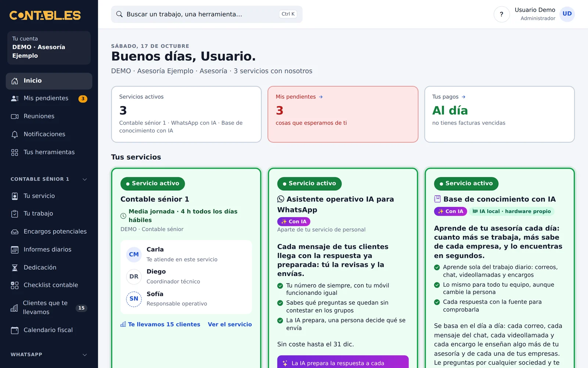588x368 pixels.
Task: Click the Contable sénior 1 card title
Action: coord(155,199)
